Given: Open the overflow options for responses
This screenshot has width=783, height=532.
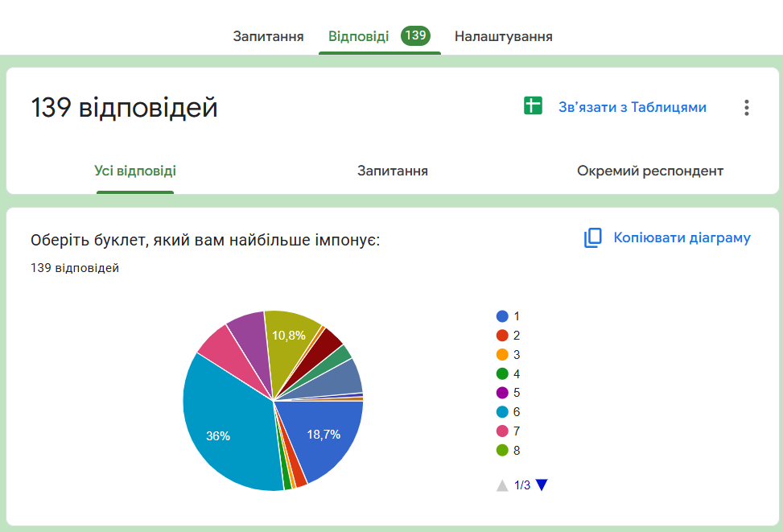Looking at the screenshot, I should pyautogui.click(x=745, y=106).
